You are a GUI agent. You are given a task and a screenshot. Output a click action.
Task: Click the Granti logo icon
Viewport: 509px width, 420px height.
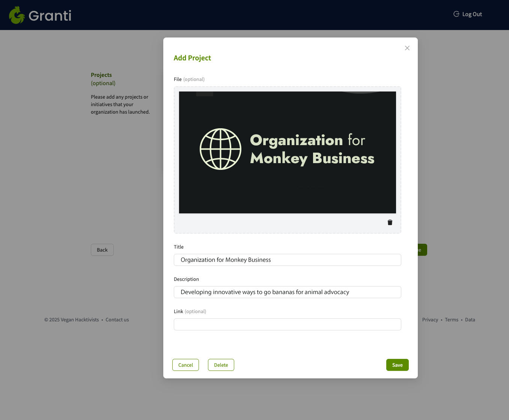[17, 15]
